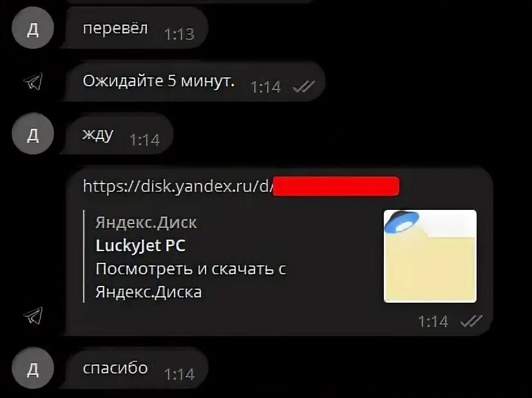
Task: Click the 'Яндекс.Диск' preview site name
Action: [x=146, y=223]
